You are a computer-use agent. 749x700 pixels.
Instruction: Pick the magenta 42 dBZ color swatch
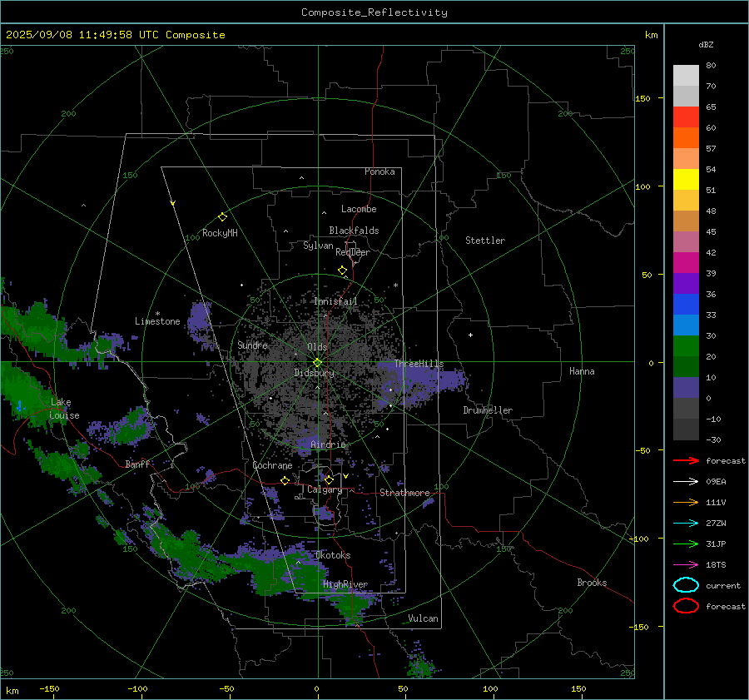click(x=686, y=263)
